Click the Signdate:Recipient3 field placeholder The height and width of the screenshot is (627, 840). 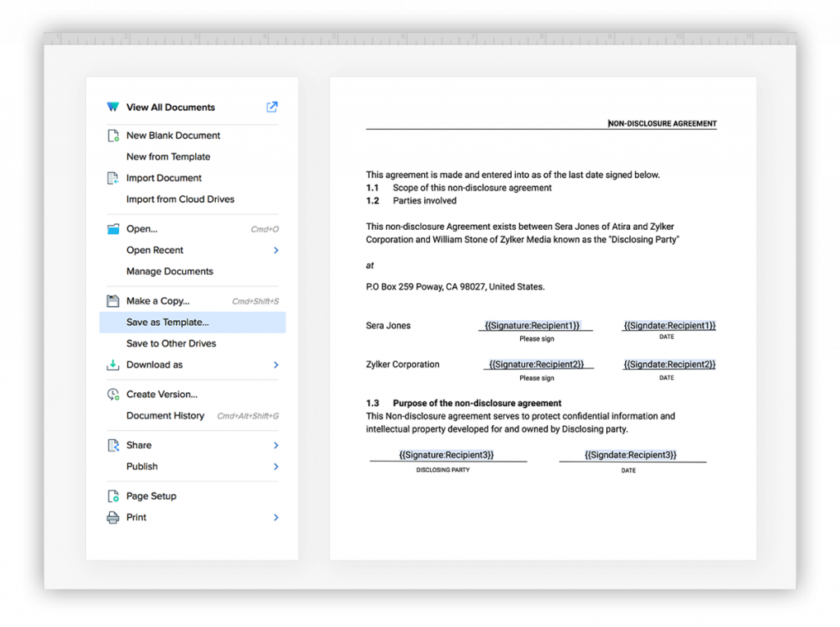pyautogui.click(x=630, y=455)
